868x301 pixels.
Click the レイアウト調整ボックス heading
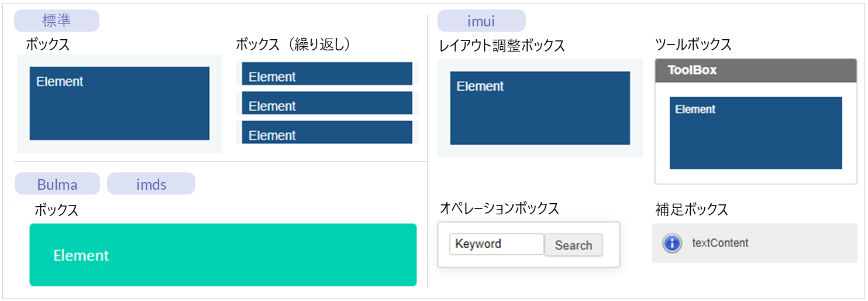(x=502, y=46)
